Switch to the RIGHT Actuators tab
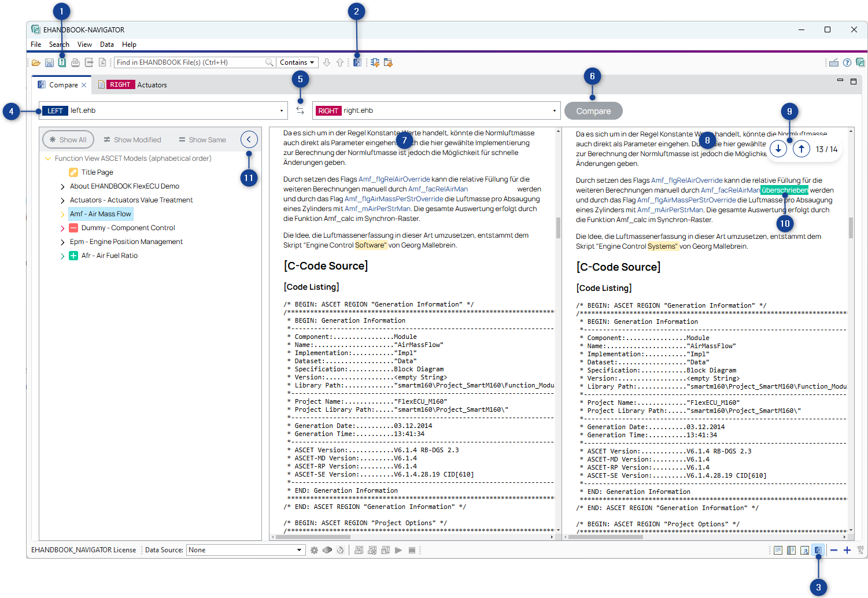The image size is (868, 598). [x=132, y=84]
